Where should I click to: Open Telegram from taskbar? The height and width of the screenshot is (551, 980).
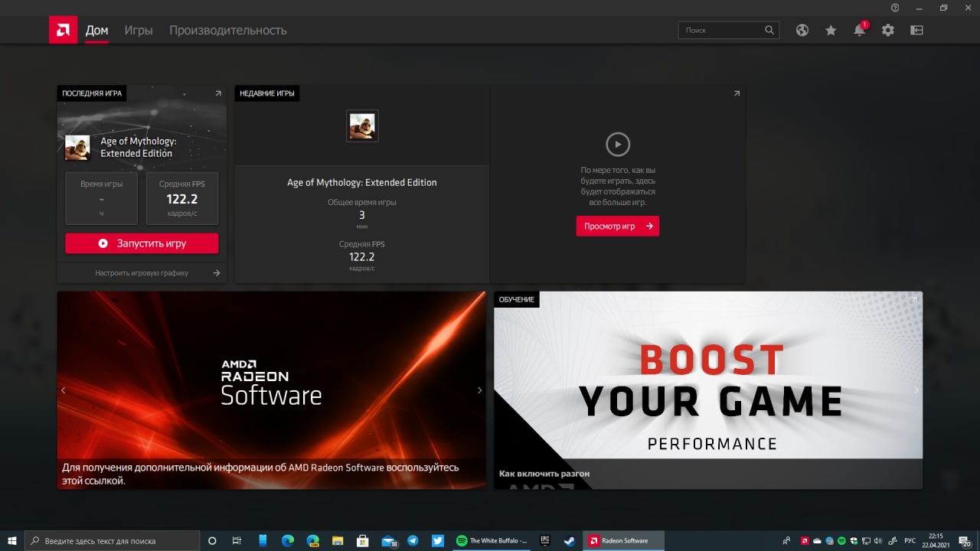point(413,540)
